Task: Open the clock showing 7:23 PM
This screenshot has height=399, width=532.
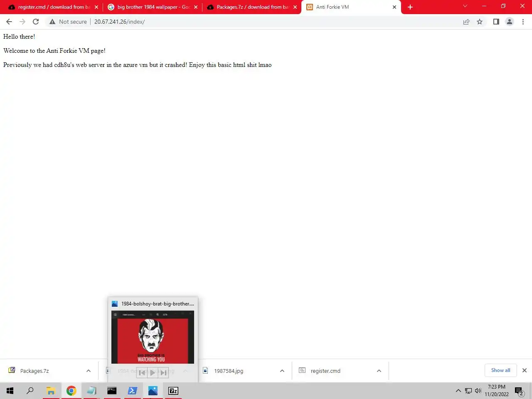Action: [497, 391]
